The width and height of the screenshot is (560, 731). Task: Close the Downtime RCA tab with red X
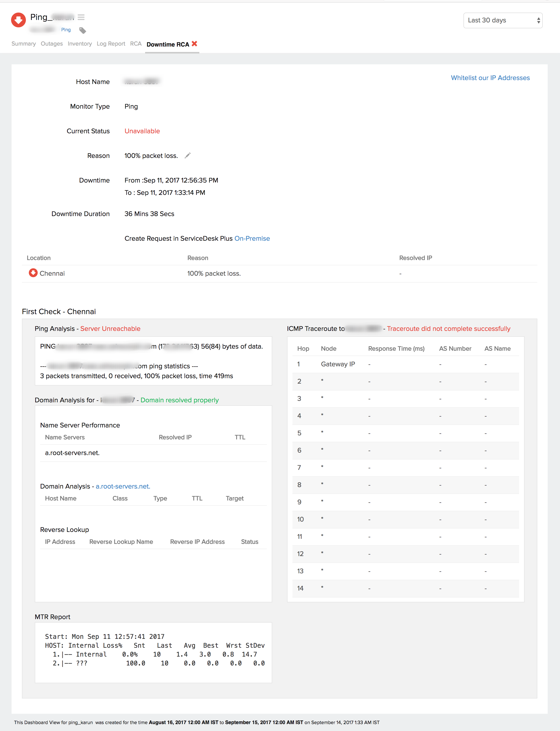pyautogui.click(x=195, y=44)
